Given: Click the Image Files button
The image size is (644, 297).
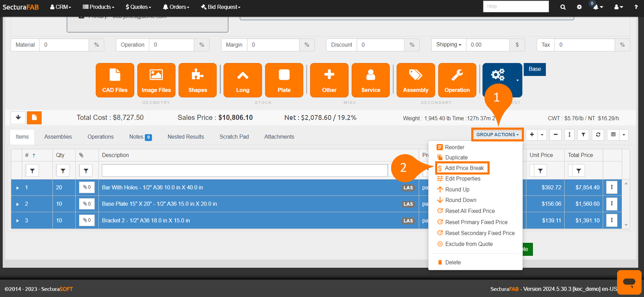Looking at the screenshot, I should coord(156,80).
